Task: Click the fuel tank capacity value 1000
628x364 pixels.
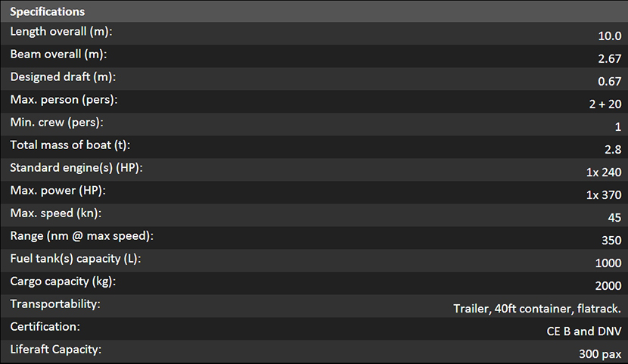Action: click(x=608, y=263)
